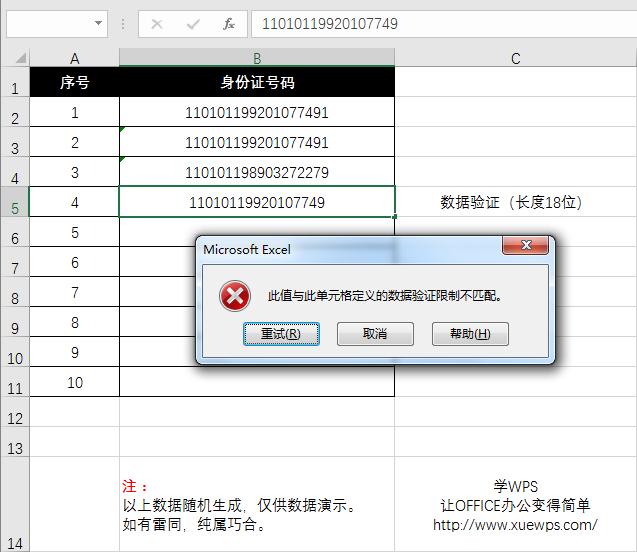Click the red error icon in dialog

click(235, 296)
